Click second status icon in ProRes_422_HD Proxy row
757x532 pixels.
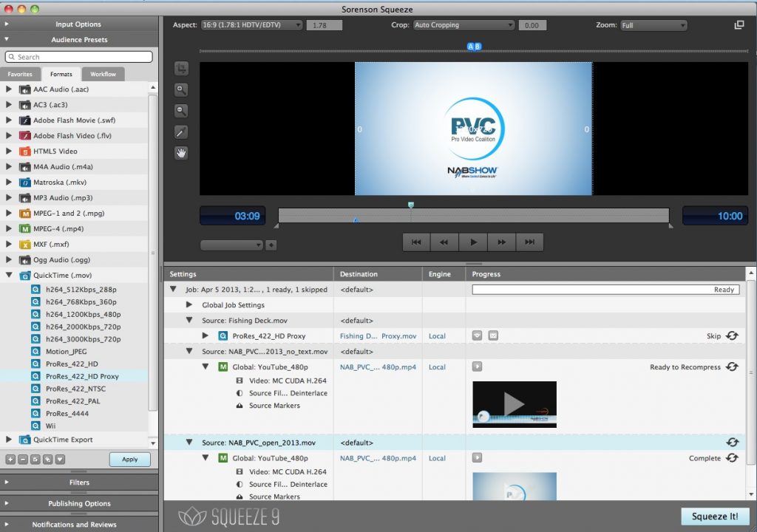tap(493, 335)
